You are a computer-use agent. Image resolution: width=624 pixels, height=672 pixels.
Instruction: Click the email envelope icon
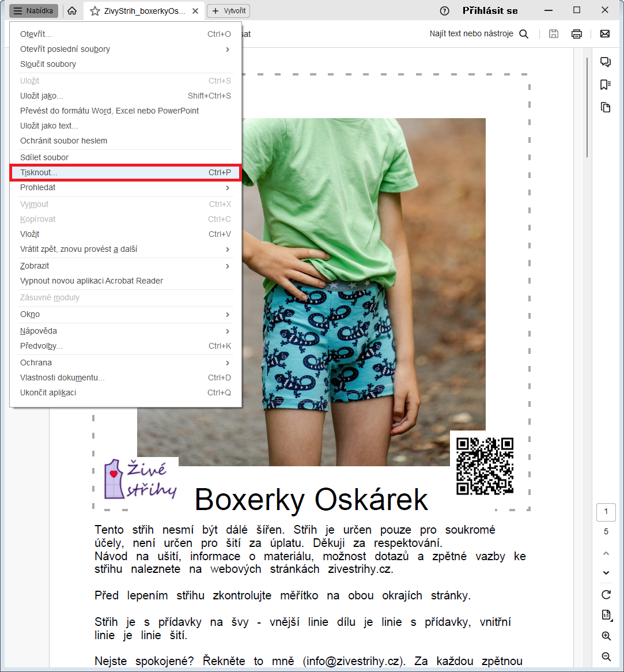click(x=605, y=34)
